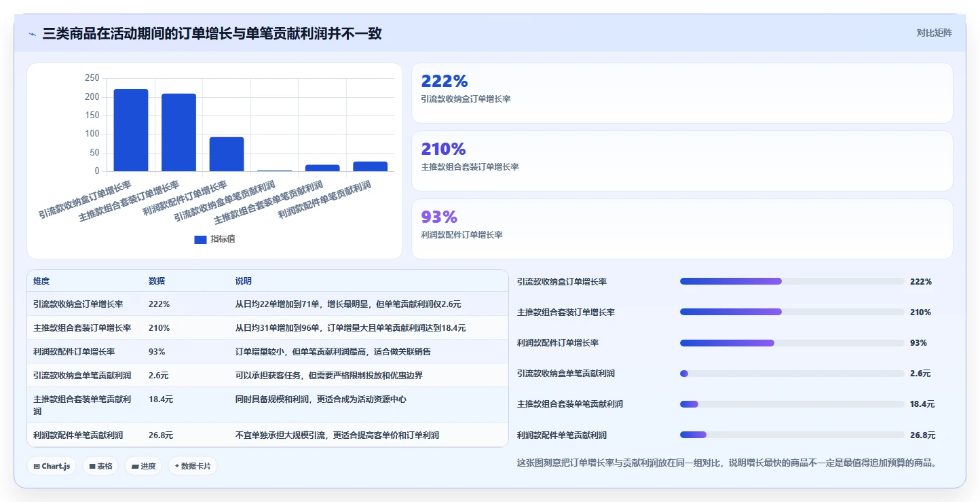Click the table note 可以承担获客任务
This screenshot has height=502, width=980.
329,376
